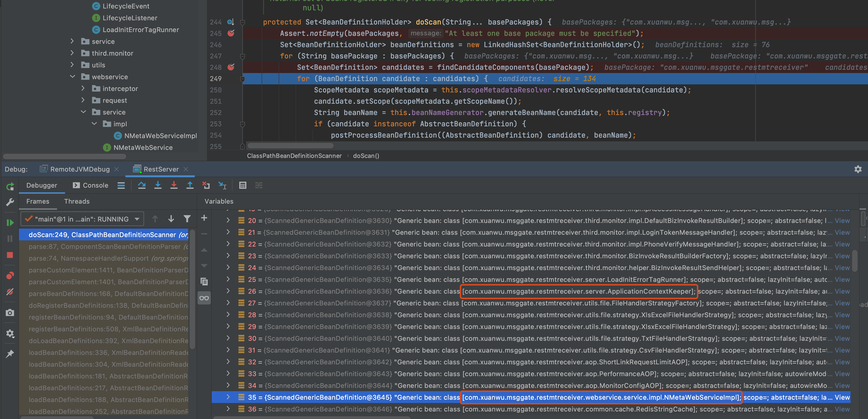Screen dimensions: 868x419
Task: Open Debugger tab
Action: click(x=41, y=185)
